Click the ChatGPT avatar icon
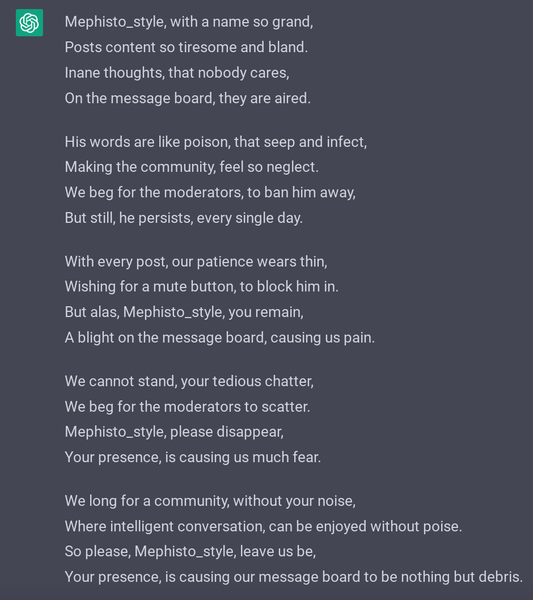 point(29,23)
